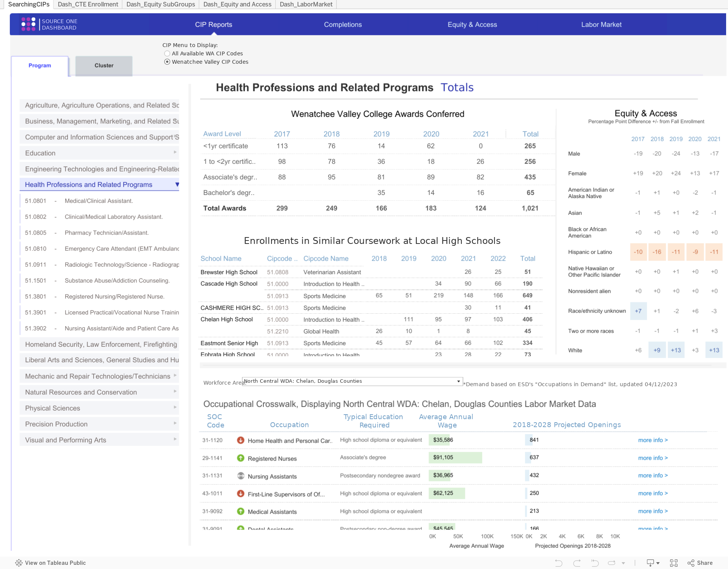Select 51.0805 Pharmacy Technician/Assistant program
This screenshot has width=728, height=569.
click(99, 233)
